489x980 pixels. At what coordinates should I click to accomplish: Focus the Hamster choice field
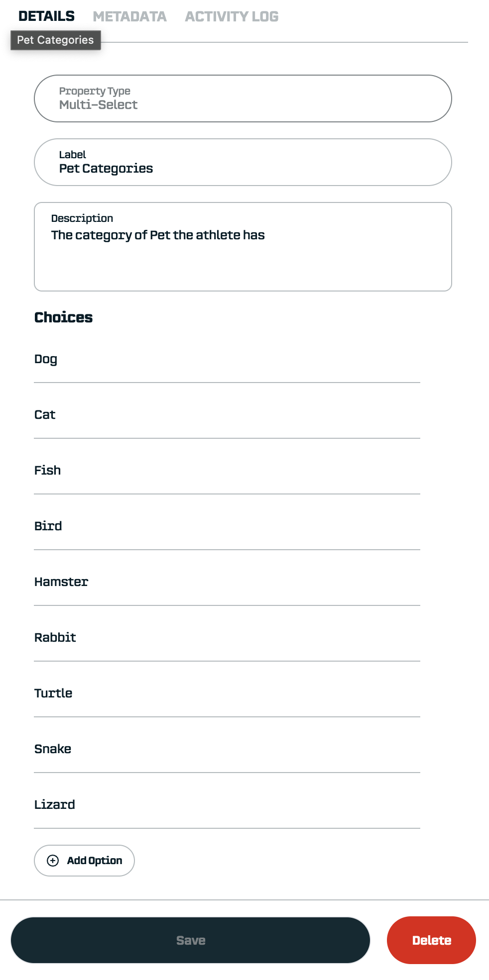(x=227, y=582)
